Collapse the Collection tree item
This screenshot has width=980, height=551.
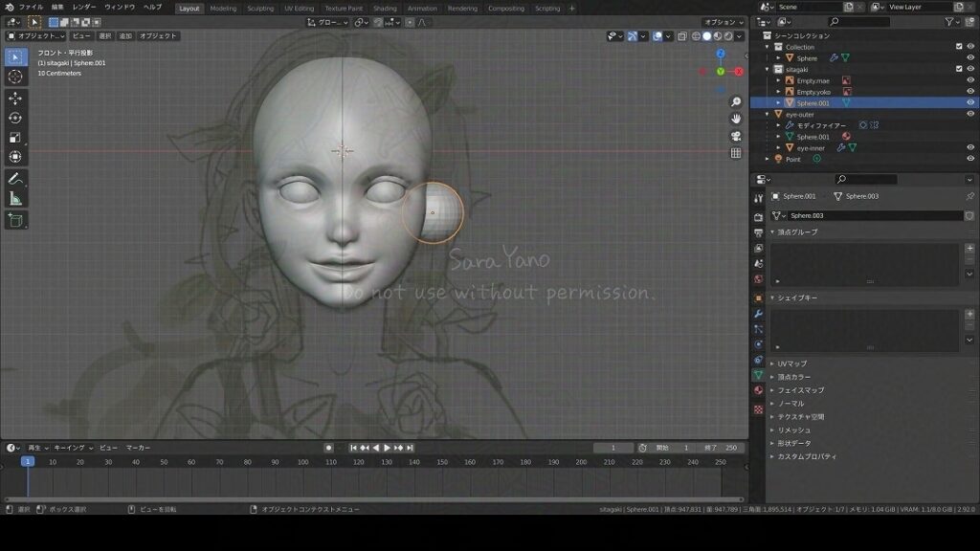click(767, 47)
